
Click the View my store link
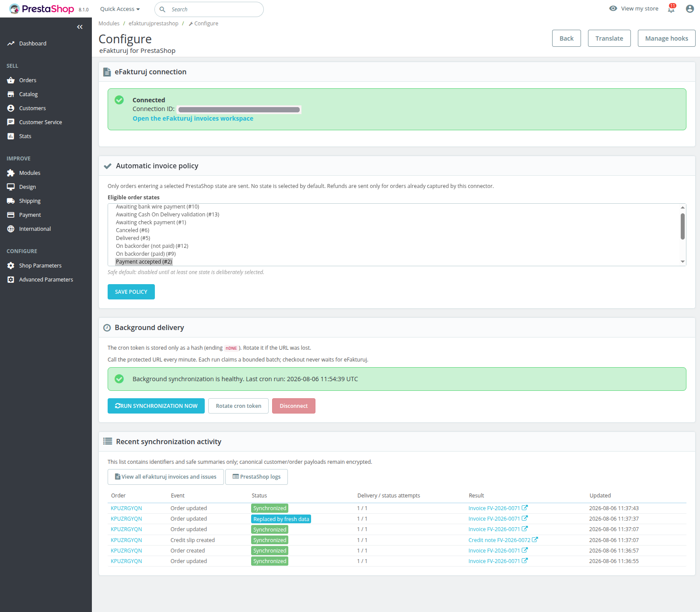[x=640, y=9]
